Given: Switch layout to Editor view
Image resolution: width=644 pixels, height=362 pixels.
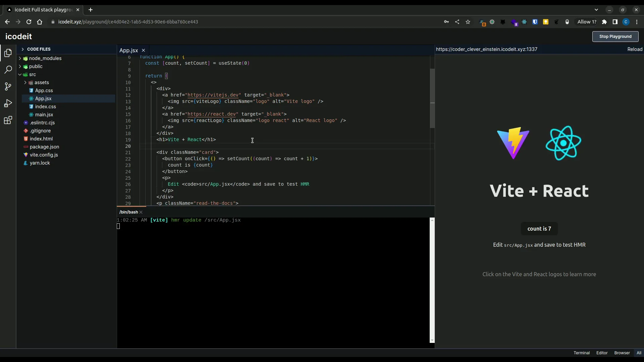Looking at the screenshot, I should pyautogui.click(x=602, y=353).
